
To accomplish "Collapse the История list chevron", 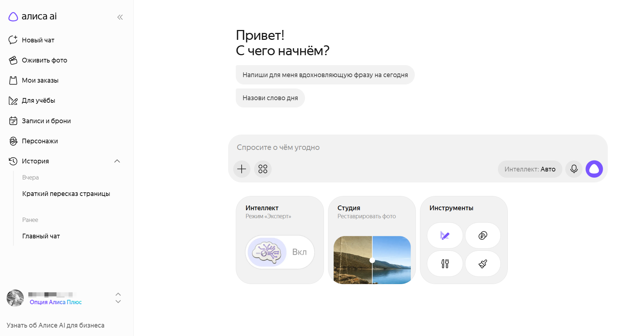I will [117, 161].
